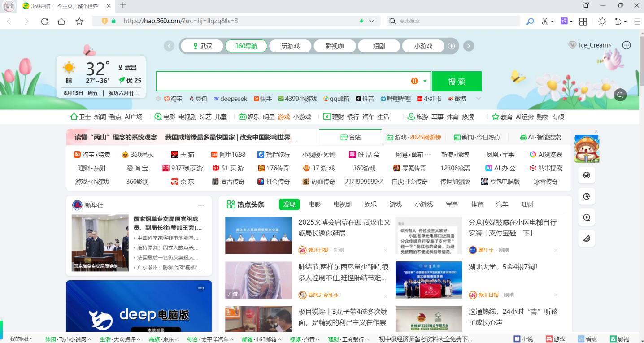Click the password key icon in the toolbar
Image resolution: width=644 pixels, height=343 pixels.
(530, 22)
